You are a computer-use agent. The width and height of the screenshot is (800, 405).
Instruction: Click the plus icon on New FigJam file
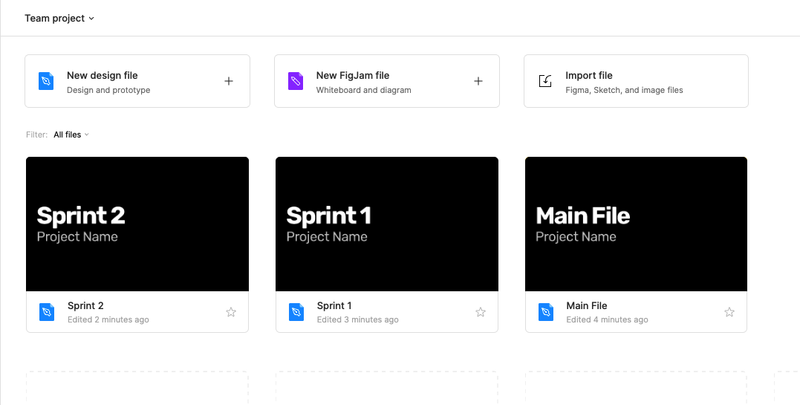tap(478, 81)
